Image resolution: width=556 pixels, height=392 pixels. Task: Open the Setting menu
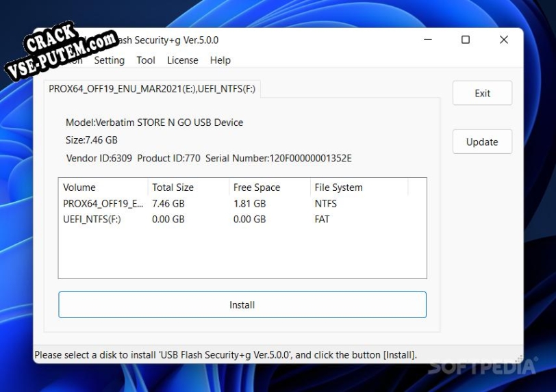coord(110,60)
